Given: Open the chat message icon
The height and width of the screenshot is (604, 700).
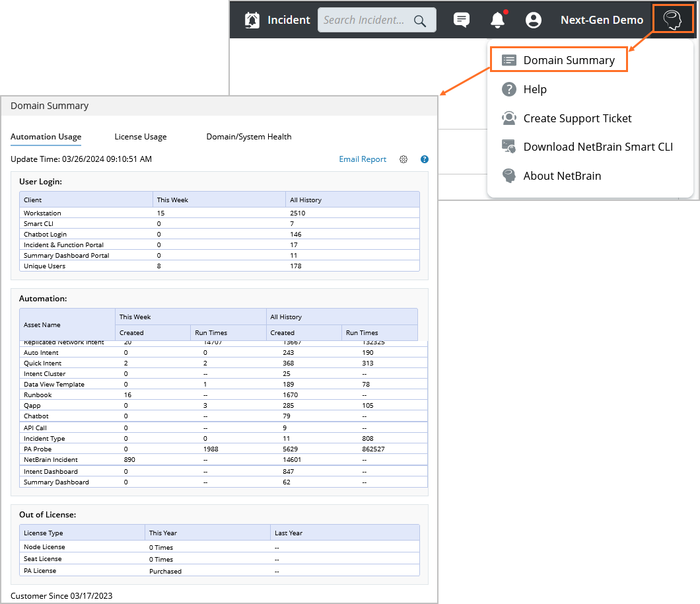Looking at the screenshot, I should pyautogui.click(x=462, y=20).
